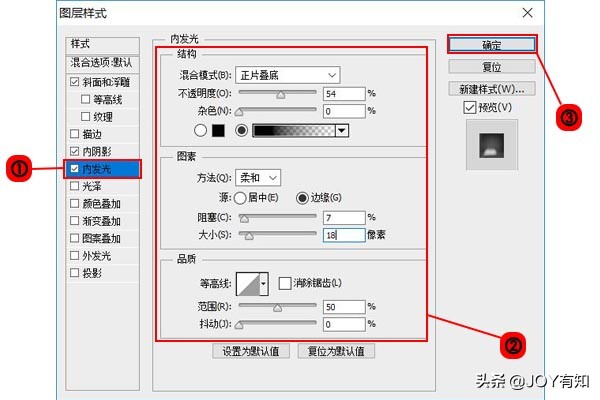Open the black glow color swatch
Image resolution: width=600 pixels, height=400 pixels.
(x=218, y=131)
